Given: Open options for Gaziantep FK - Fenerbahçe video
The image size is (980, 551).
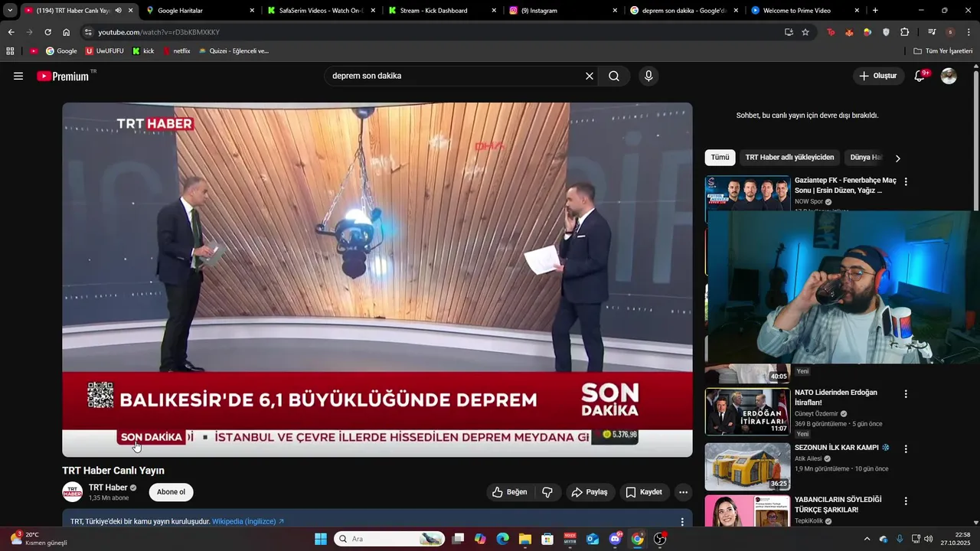Looking at the screenshot, I should (x=906, y=182).
